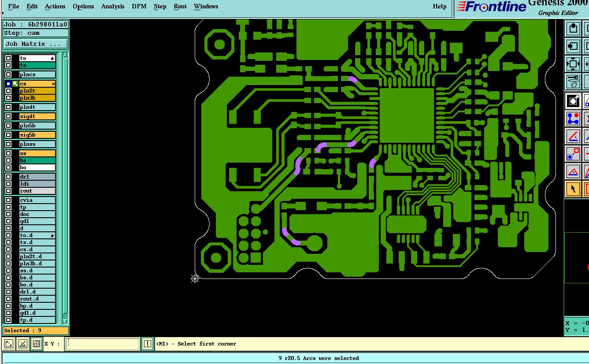Open the Actions menu
This screenshot has height=364, width=589.
click(x=55, y=6)
